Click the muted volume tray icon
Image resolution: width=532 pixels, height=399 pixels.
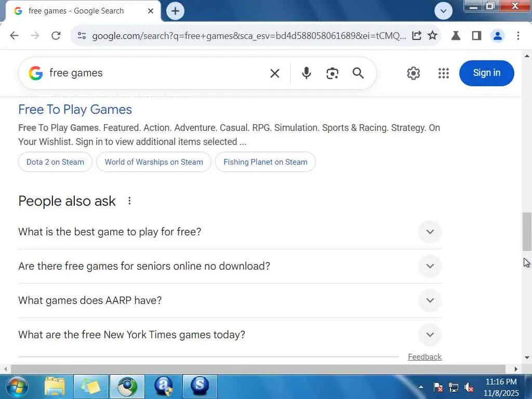(469, 387)
